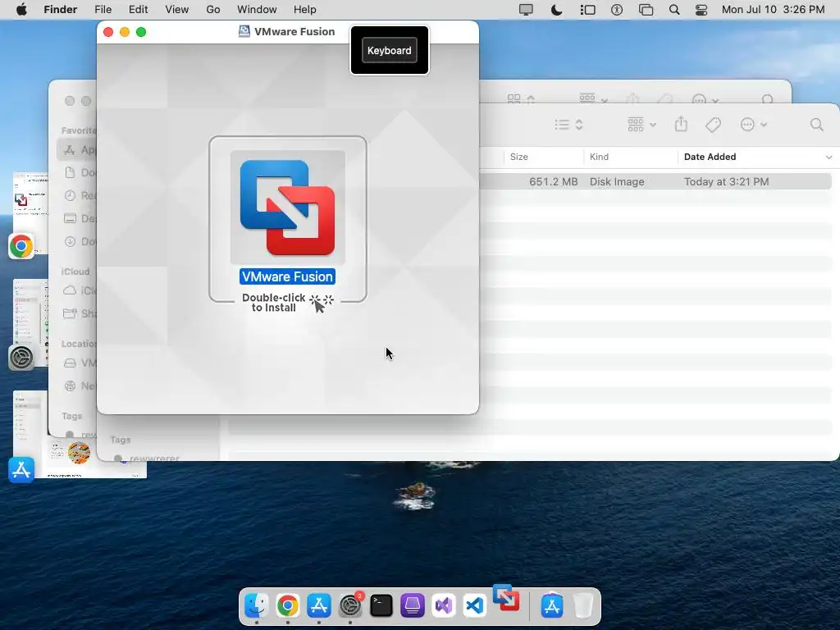Select Applications in back Finder sidebar

pyautogui.click(x=77, y=150)
